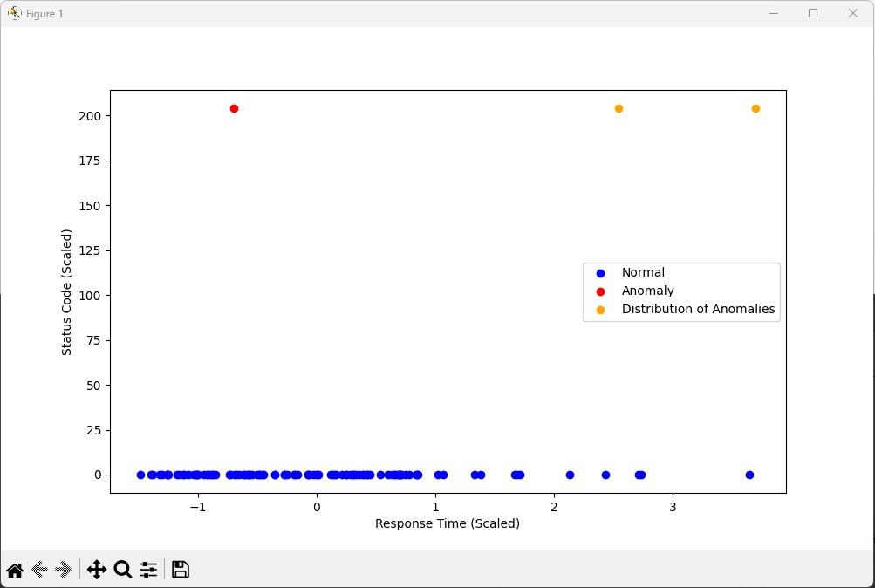Click the Figure 1 matplotlib window icon
This screenshot has height=588, width=875.
15,13
